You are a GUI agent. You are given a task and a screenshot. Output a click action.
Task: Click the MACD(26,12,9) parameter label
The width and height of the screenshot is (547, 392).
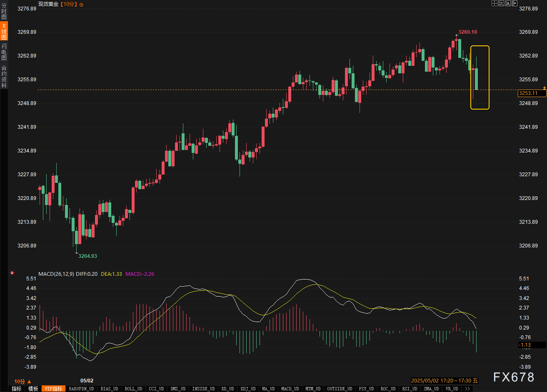pyautogui.click(x=56, y=274)
